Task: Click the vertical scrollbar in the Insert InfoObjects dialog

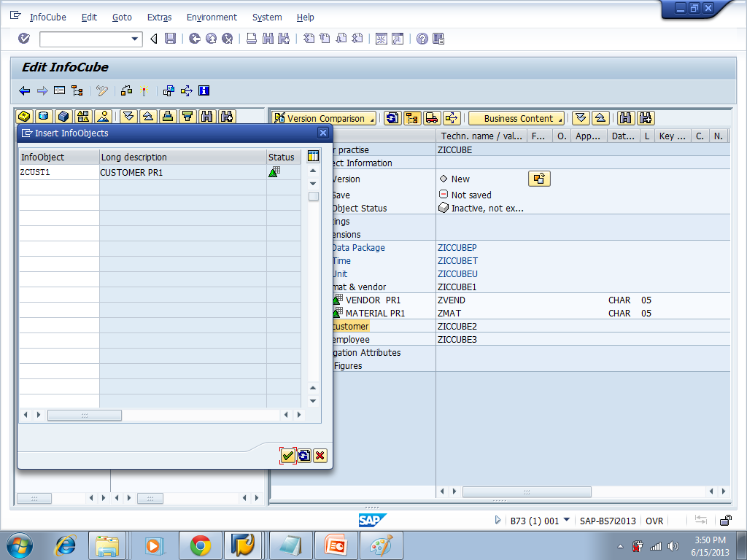Action: pyautogui.click(x=313, y=195)
